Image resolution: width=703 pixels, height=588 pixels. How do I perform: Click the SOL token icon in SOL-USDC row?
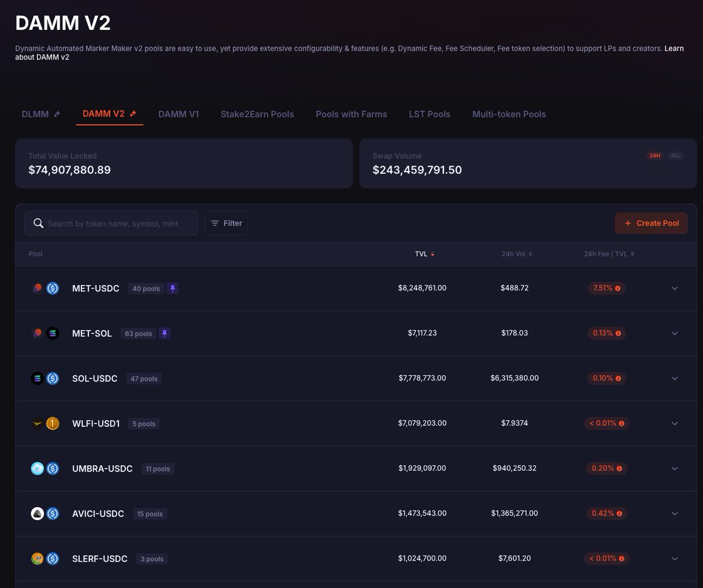[x=37, y=378]
